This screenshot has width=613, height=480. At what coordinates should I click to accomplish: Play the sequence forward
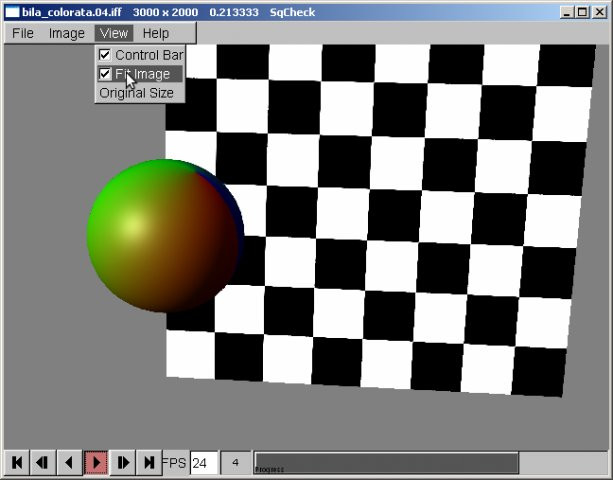pos(96,462)
